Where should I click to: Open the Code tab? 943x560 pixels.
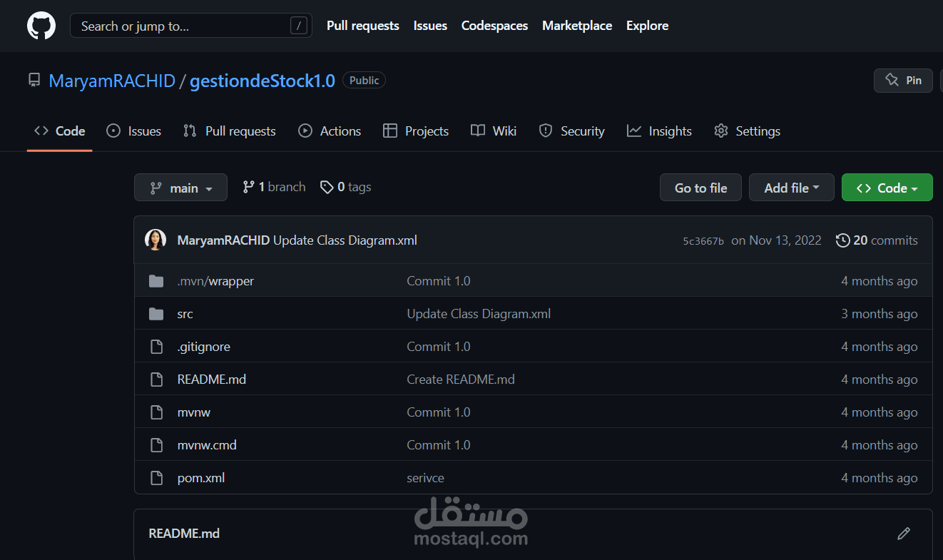(60, 131)
